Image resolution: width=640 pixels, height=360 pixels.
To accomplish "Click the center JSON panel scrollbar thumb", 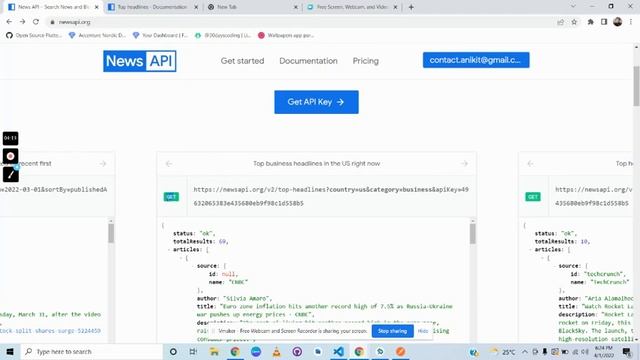I will [473, 234].
